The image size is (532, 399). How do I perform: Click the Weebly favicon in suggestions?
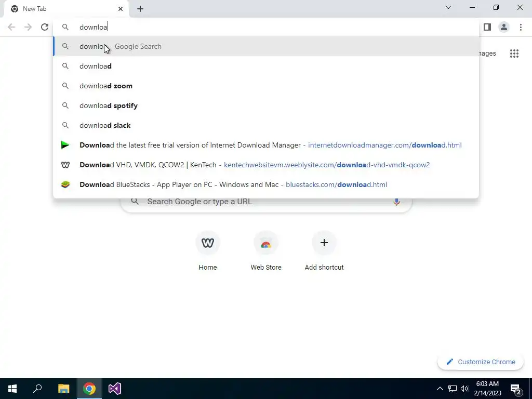(x=65, y=165)
